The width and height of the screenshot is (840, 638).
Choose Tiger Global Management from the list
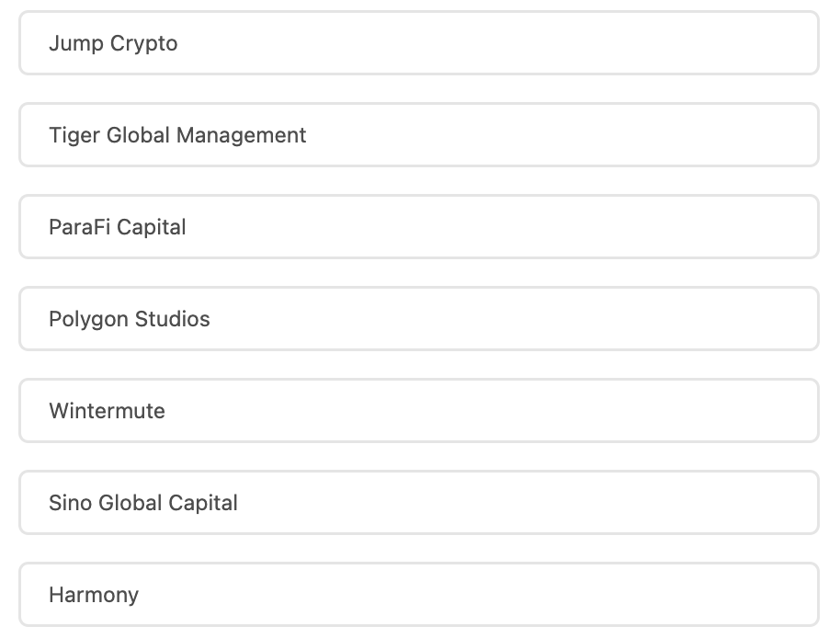[x=418, y=135]
